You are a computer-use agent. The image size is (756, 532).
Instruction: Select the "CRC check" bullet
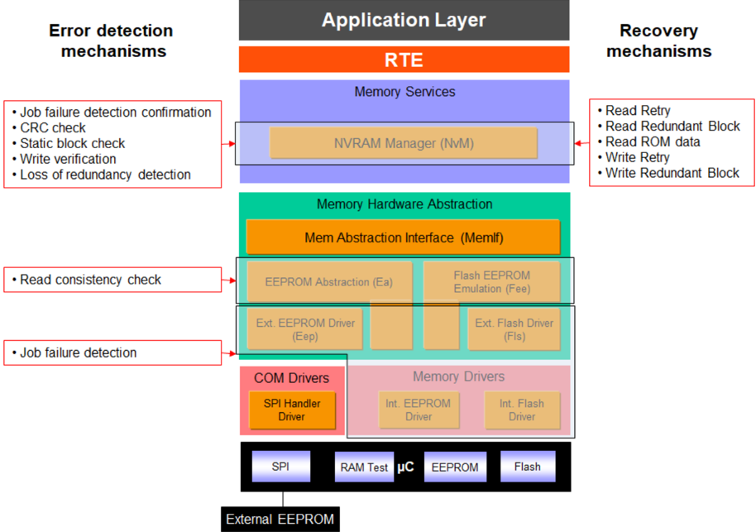coord(49,127)
